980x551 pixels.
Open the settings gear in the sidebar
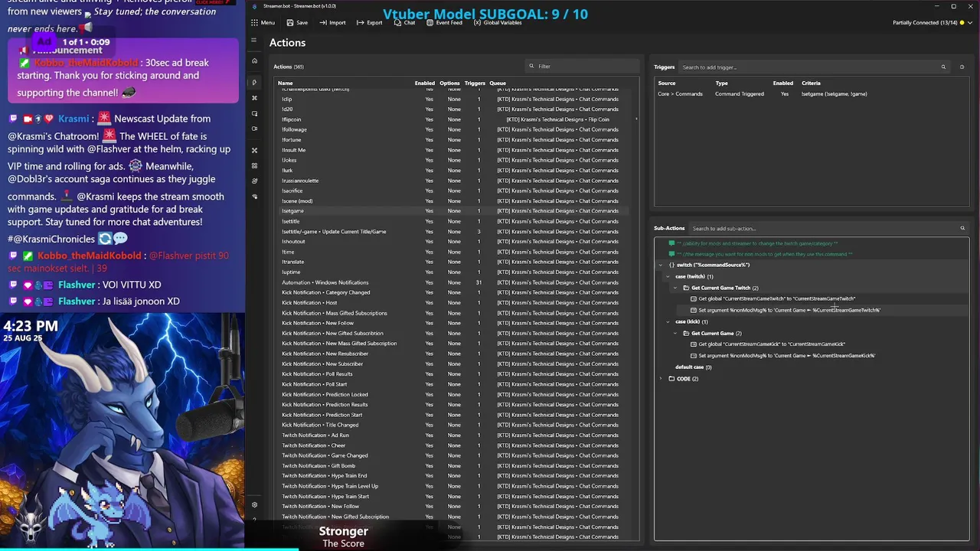[254, 504]
